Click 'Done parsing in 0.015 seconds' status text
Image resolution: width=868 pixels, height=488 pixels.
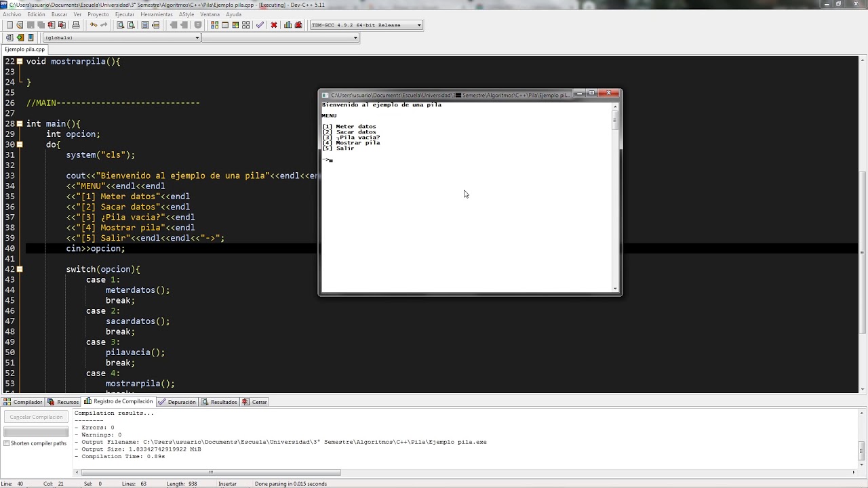[291, 484]
